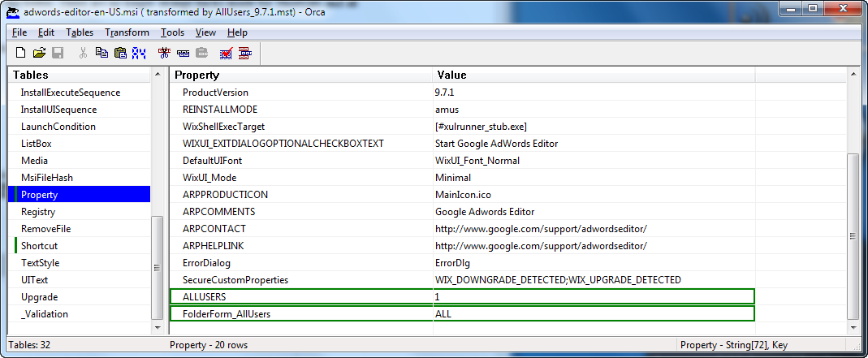
Task: Click the Copy toolbar icon
Action: [x=101, y=53]
